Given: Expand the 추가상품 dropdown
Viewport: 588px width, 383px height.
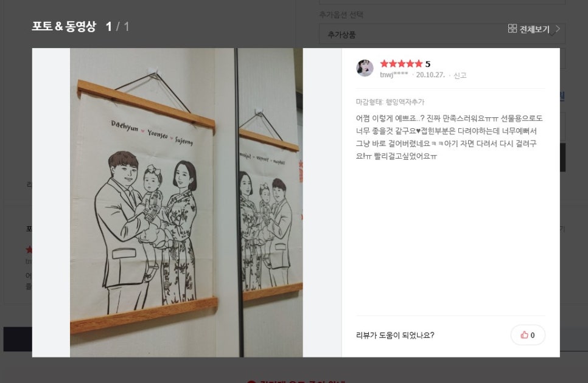Looking at the screenshot, I should 442,35.
